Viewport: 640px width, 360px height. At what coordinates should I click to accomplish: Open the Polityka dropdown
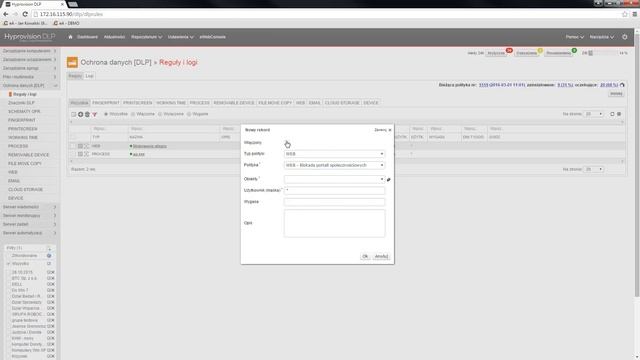click(x=334, y=165)
